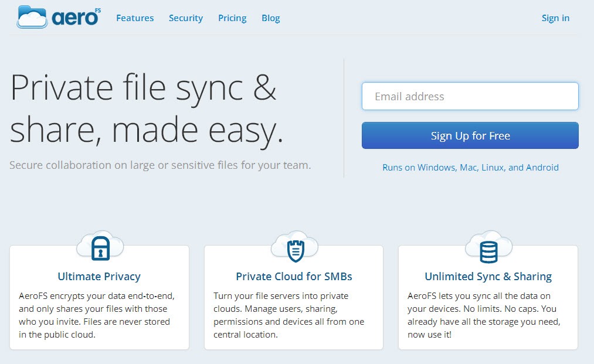
Task: Click the 'Turn your file servers' description
Action: pyautogui.click(x=288, y=315)
